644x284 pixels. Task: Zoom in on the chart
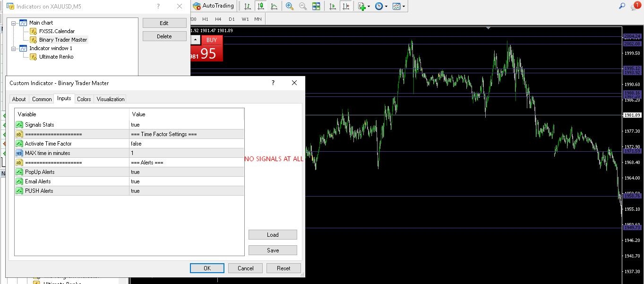coord(289,6)
